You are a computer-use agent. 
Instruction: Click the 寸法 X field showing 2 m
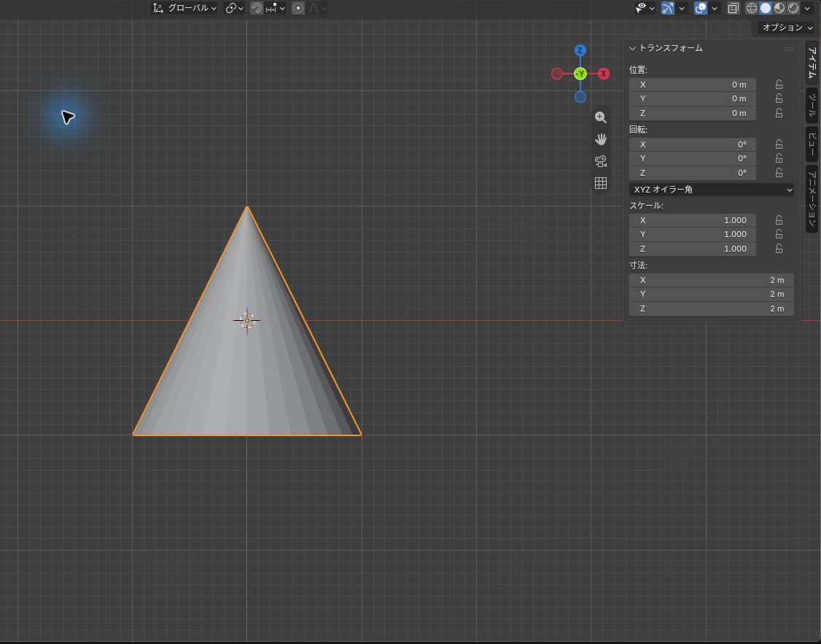tap(712, 280)
